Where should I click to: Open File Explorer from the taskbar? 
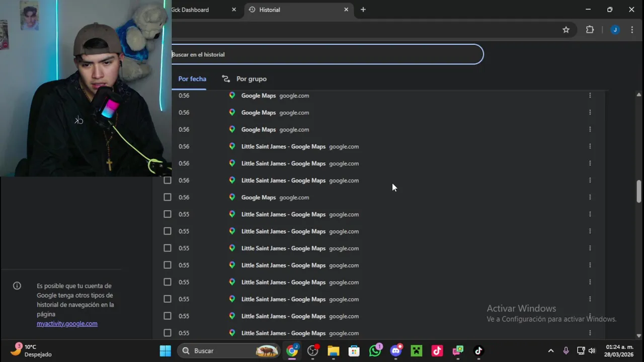[334, 351]
